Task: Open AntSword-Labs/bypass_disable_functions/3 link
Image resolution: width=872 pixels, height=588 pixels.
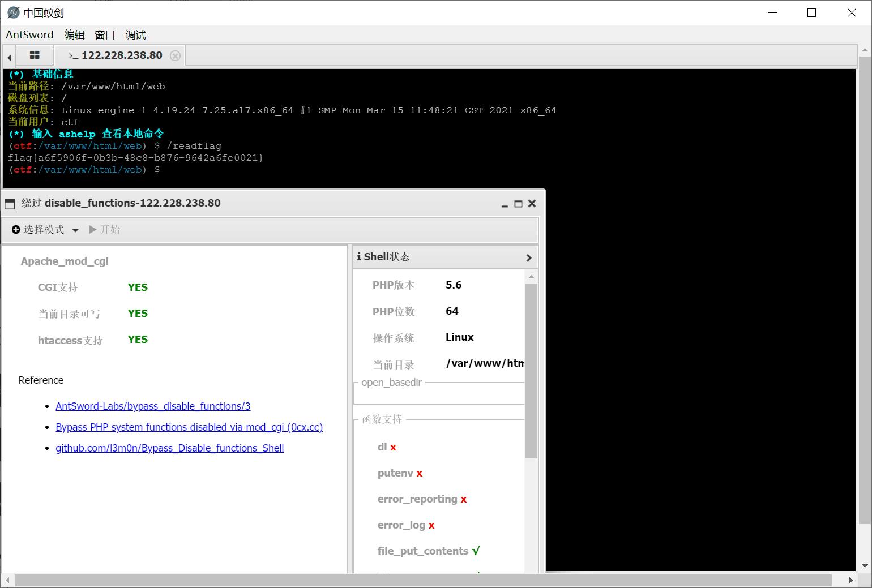Action: coord(153,406)
